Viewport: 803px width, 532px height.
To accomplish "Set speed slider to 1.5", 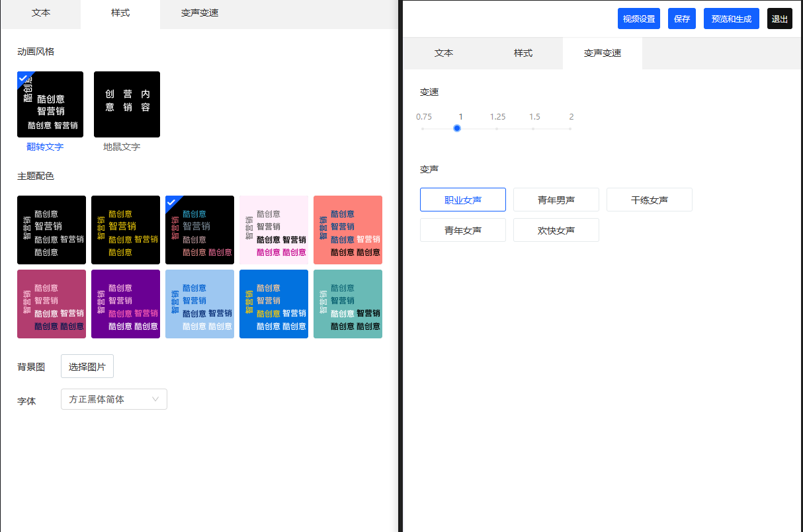I will [x=534, y=128].
